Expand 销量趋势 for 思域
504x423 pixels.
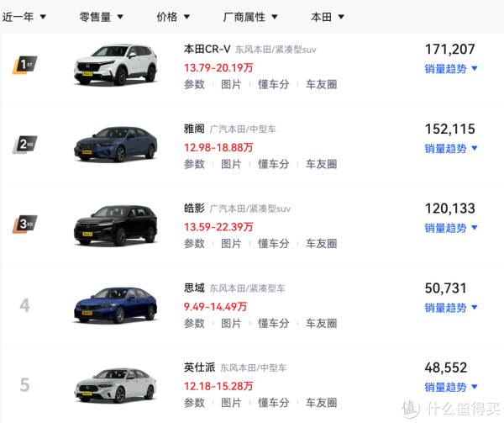[x=451, y=308]
